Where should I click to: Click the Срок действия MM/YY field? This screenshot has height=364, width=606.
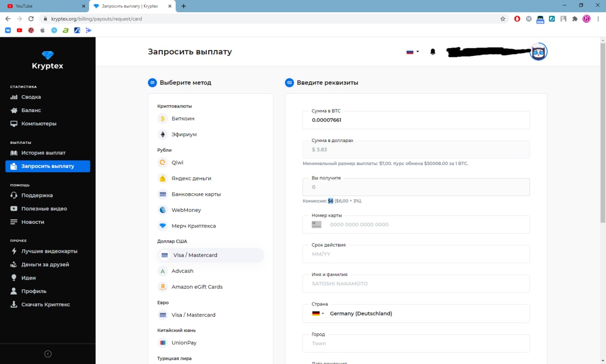416,254
